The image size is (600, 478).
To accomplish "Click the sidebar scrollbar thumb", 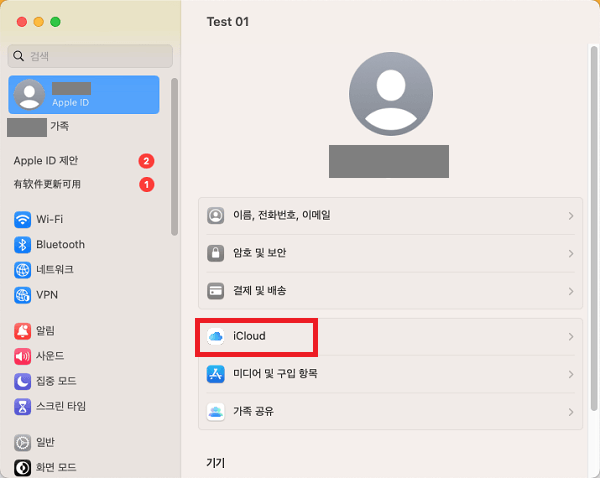I will pos(174,157).
